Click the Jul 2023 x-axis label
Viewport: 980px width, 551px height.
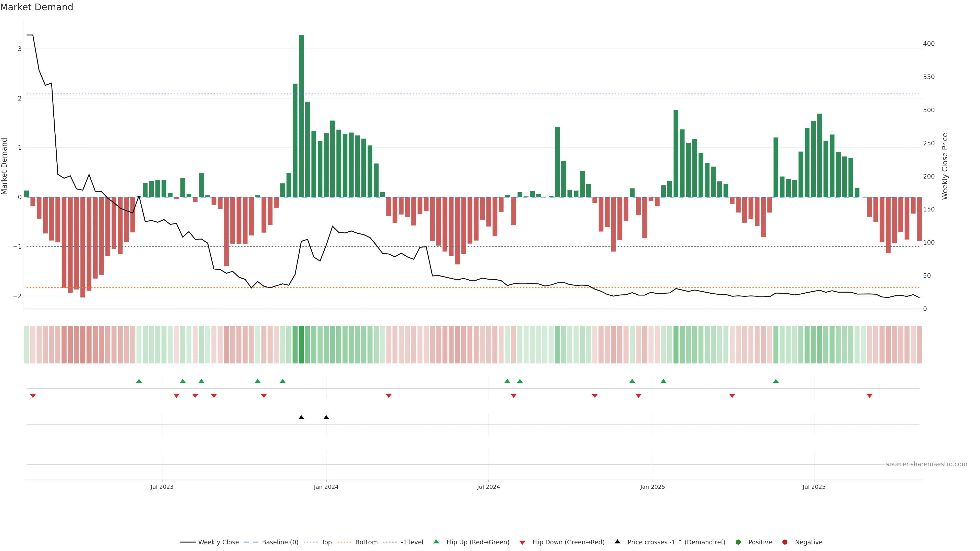[x=162, y=487]
